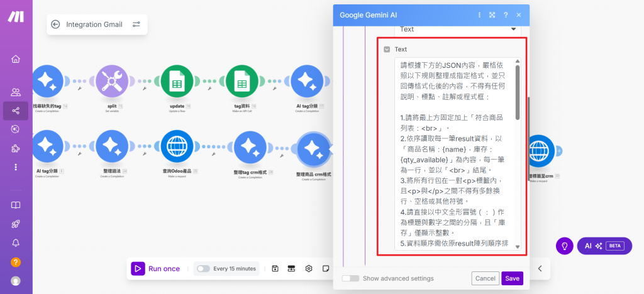Screen dimensions: 644x294
Task: Open AI BETA assistant button
Action: pos(604,246)
